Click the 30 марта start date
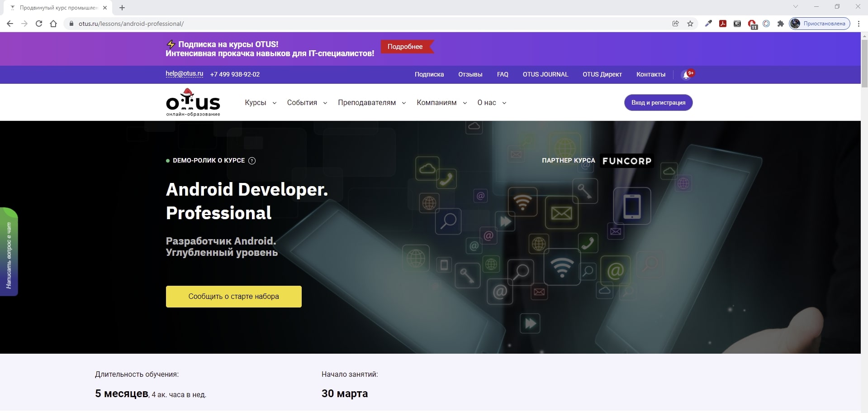 click(345, 394)
